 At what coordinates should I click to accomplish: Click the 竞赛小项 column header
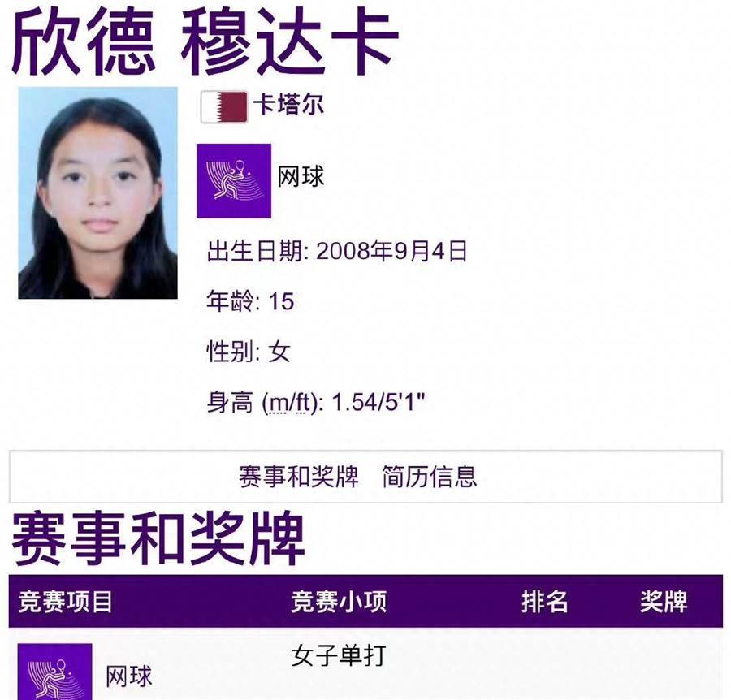coord(339,601)
